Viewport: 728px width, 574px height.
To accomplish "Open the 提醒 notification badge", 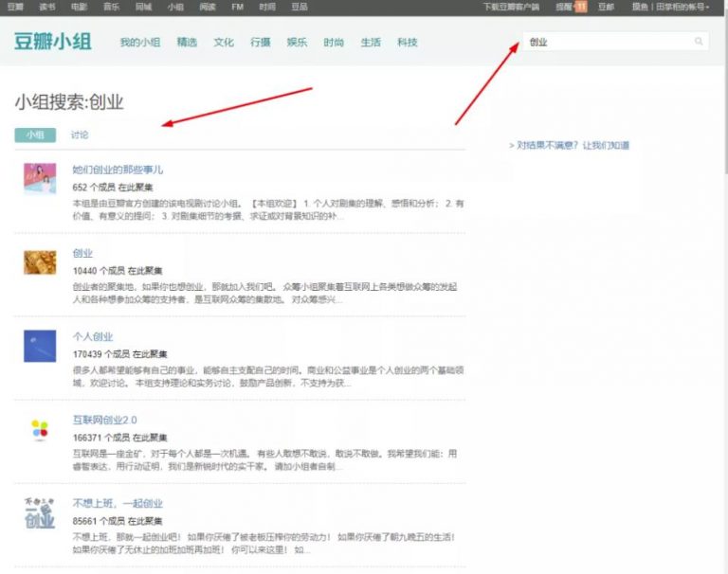I will point(572,7).
